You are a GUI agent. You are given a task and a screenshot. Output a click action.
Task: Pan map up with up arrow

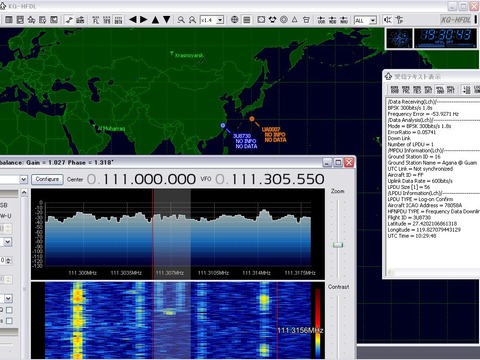[x=155, y=20]
